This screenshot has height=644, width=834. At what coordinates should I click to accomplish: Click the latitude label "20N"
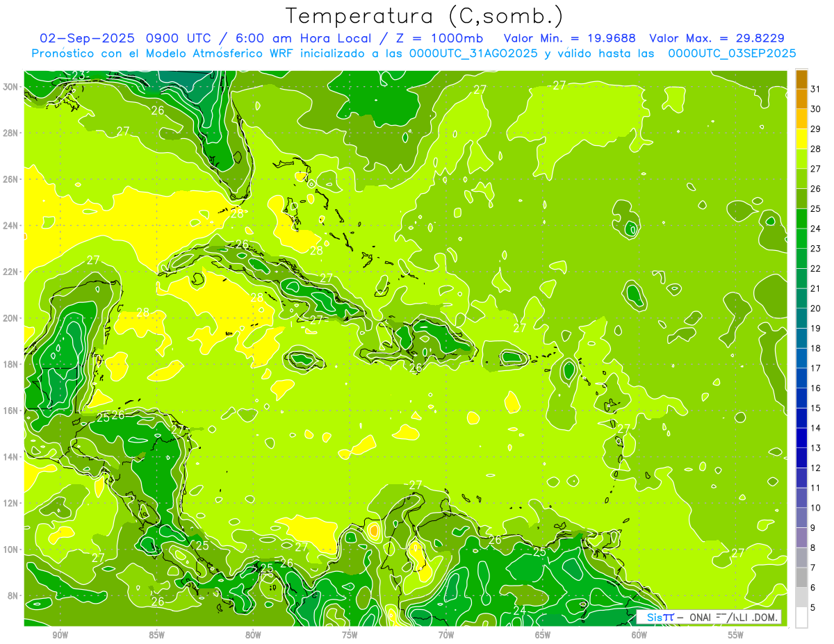(x=10, y=318)
